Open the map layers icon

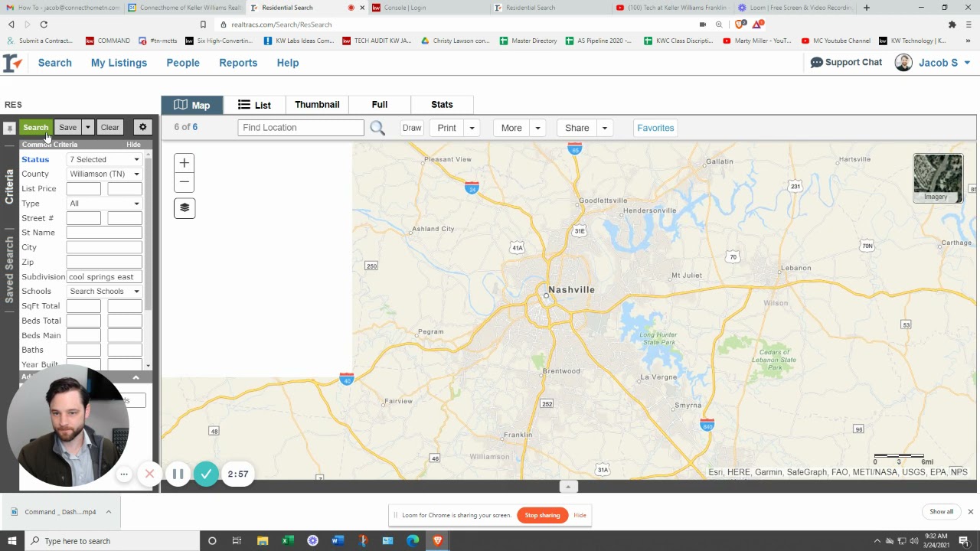[x=185, y=208]
